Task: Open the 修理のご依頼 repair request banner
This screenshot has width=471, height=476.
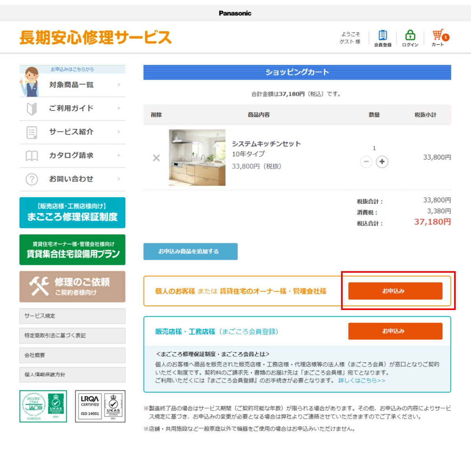Action: click(72, 286)
